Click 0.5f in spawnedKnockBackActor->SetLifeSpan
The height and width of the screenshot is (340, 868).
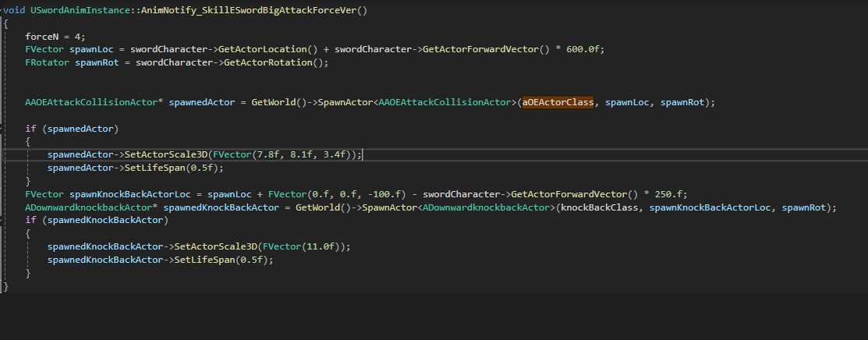coord(251,260)
